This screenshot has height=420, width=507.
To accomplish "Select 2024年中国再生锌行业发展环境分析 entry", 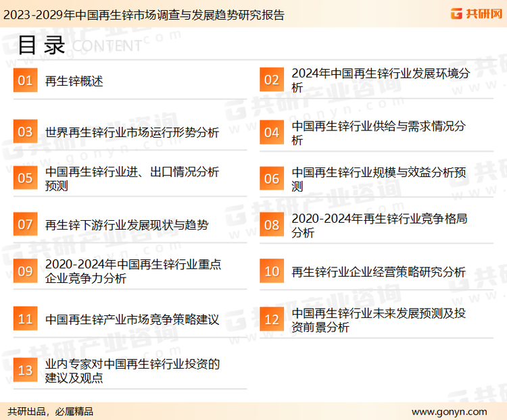I will (x=381, y=80).
